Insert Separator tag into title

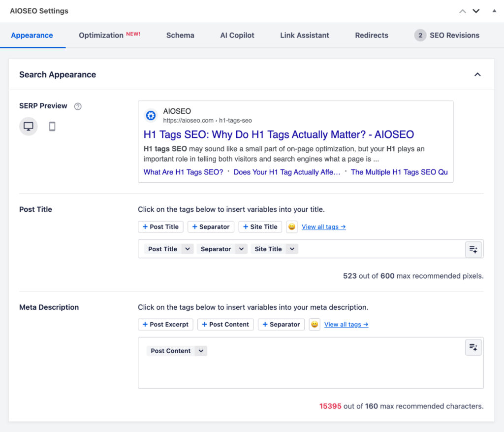(x=211, y=227)
